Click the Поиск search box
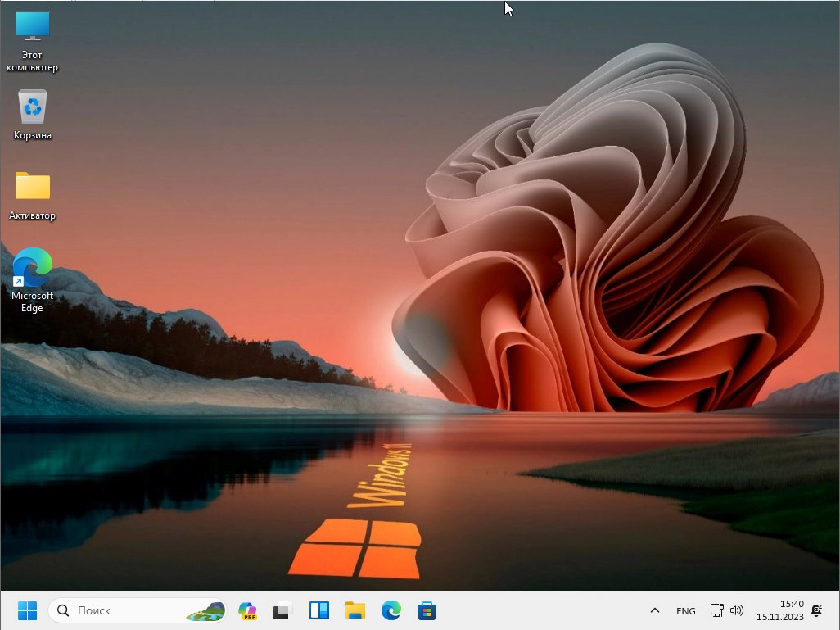Screen dimensions: 840x630 pos(138,610)
